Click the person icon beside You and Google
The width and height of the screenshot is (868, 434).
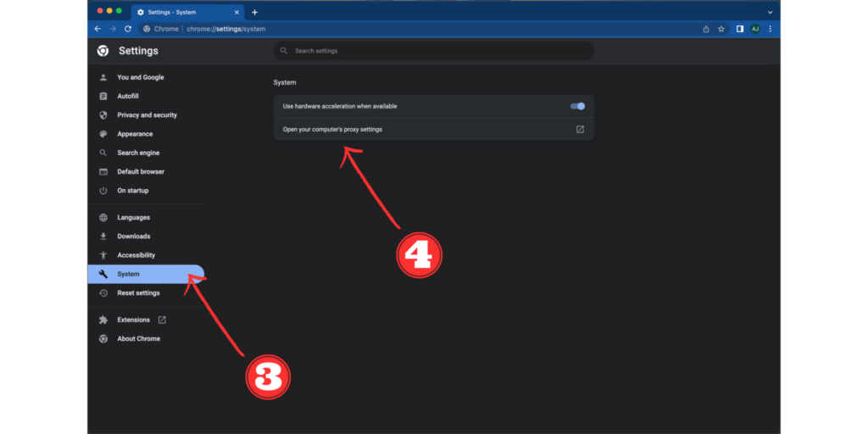103,77
